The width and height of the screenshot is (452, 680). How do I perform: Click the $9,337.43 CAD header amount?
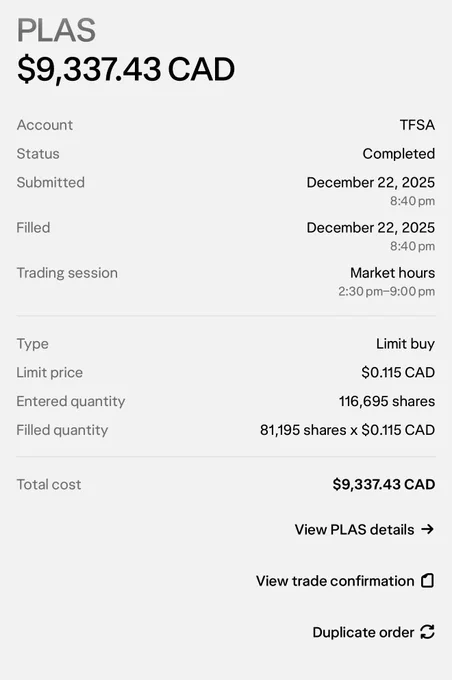tap(126, 69)
